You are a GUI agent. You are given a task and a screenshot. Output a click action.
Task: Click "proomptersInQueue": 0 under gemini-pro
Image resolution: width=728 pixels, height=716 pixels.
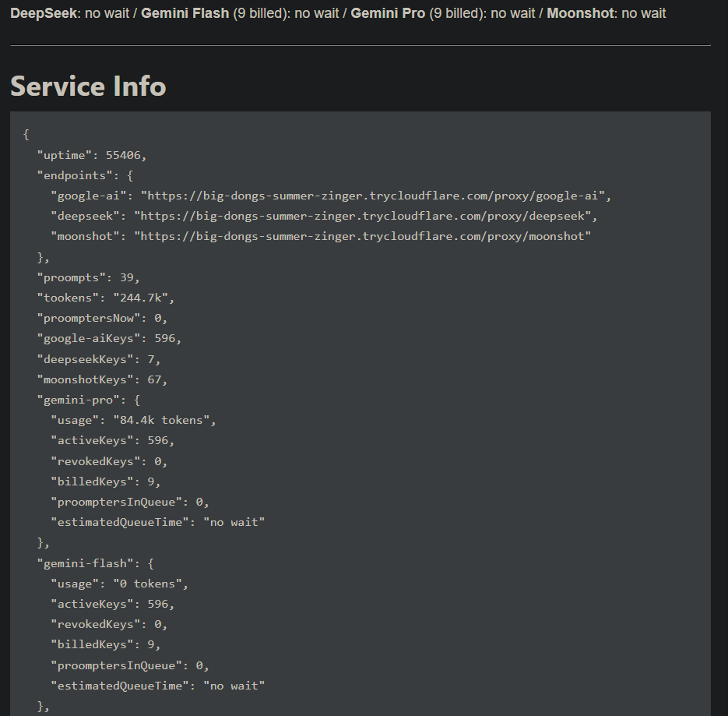click(130, 503)
